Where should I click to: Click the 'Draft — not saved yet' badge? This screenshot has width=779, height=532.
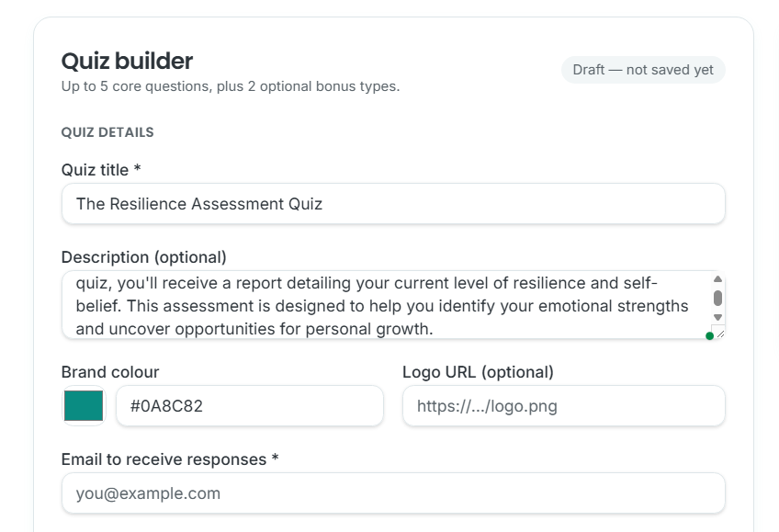click(643, 70)
